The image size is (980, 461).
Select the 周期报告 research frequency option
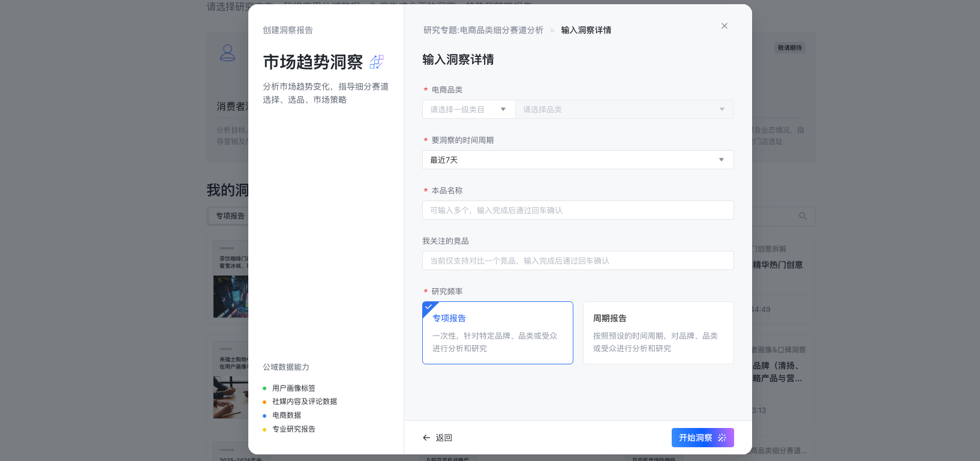pyautogui.click(x=658, y=333)
